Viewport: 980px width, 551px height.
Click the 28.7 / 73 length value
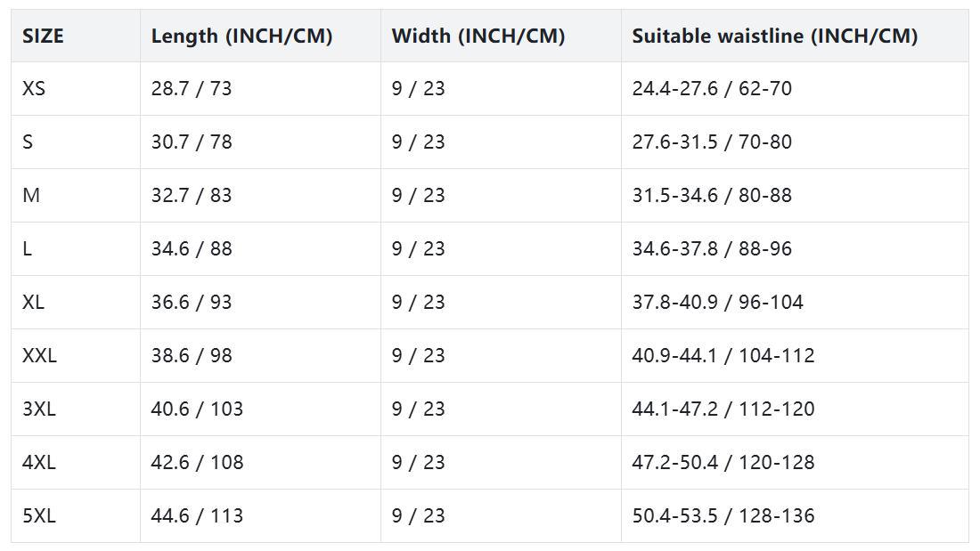pos(192,89)
